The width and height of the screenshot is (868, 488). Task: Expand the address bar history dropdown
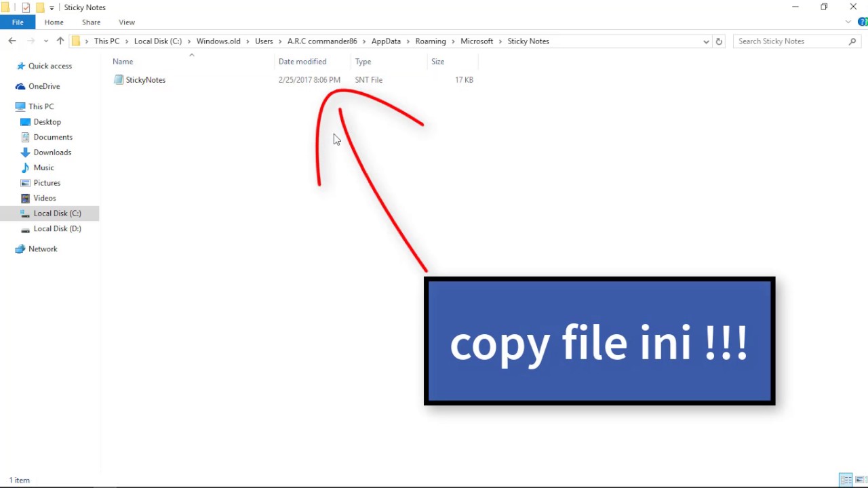coord(706,41)
